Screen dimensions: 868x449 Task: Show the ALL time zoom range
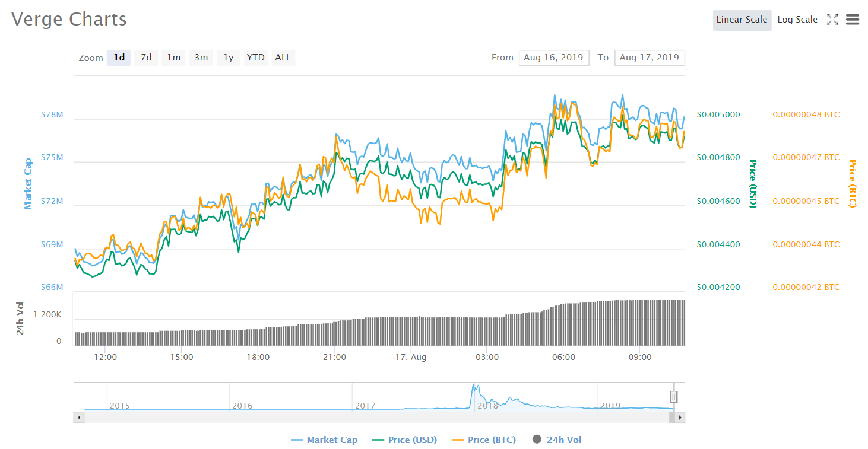click(x=283, y=58)
